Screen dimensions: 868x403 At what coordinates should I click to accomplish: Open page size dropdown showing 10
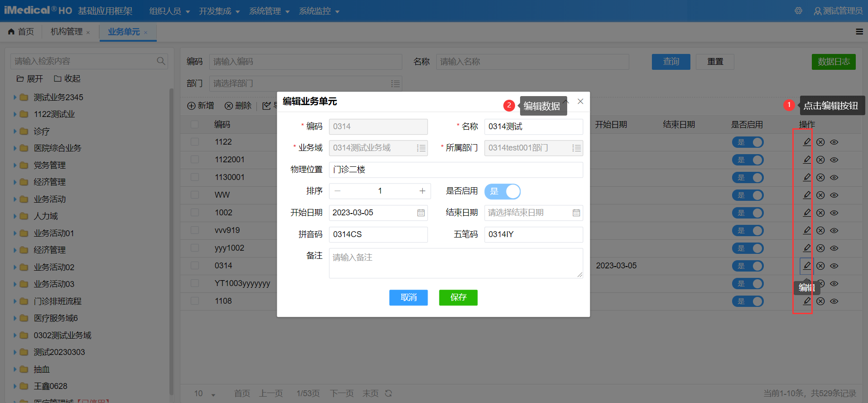tap(205, 393)
